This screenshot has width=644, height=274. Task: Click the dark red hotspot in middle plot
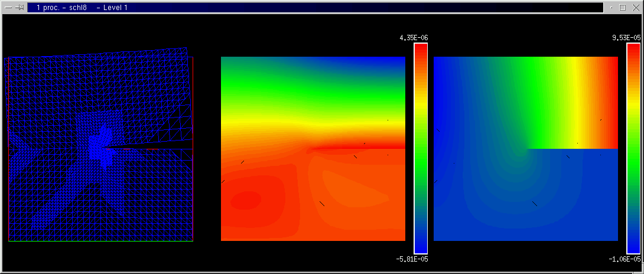(242, 201)
